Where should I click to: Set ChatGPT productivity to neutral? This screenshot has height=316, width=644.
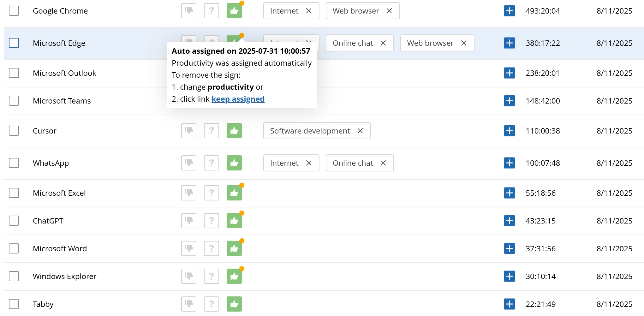click(x=212, y=221)
